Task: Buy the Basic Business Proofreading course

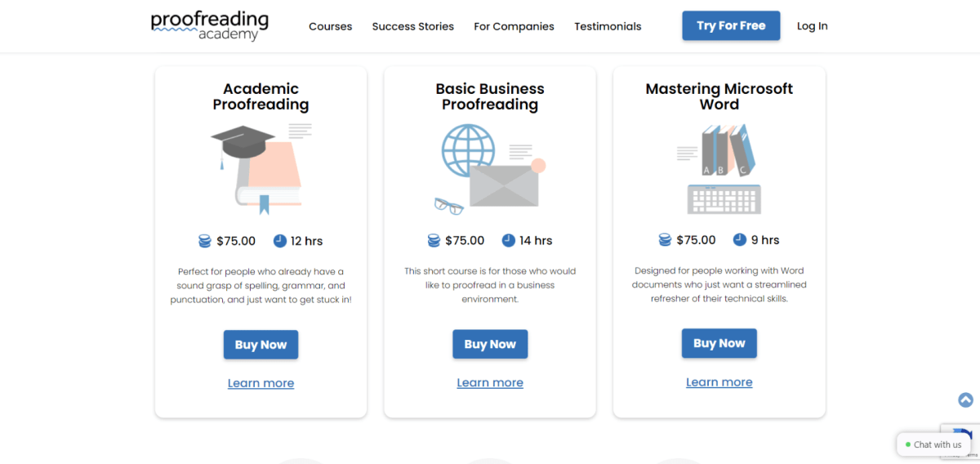Action: point(490,344)
